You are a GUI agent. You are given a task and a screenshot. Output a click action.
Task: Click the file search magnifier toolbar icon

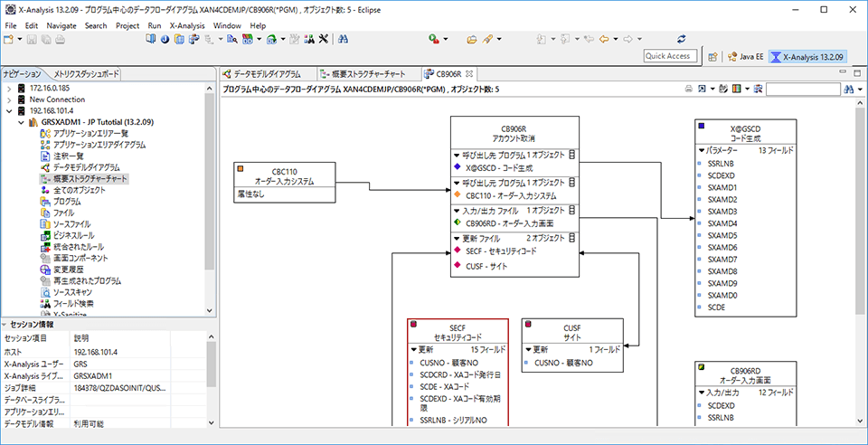(x=232, y=39)
